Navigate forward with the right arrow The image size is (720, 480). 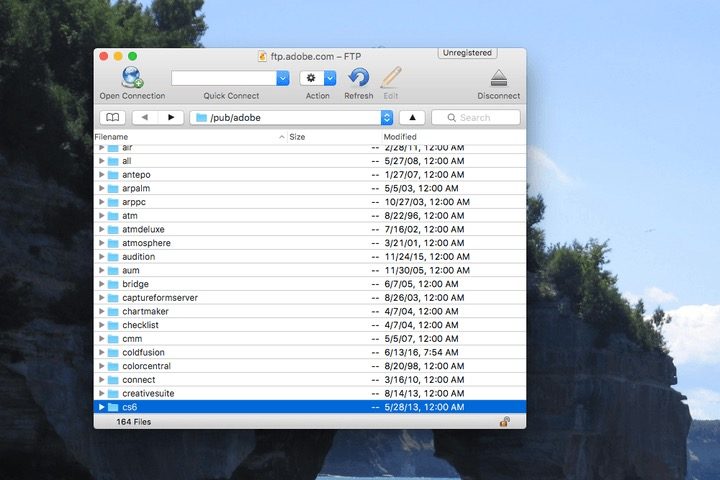170,117
